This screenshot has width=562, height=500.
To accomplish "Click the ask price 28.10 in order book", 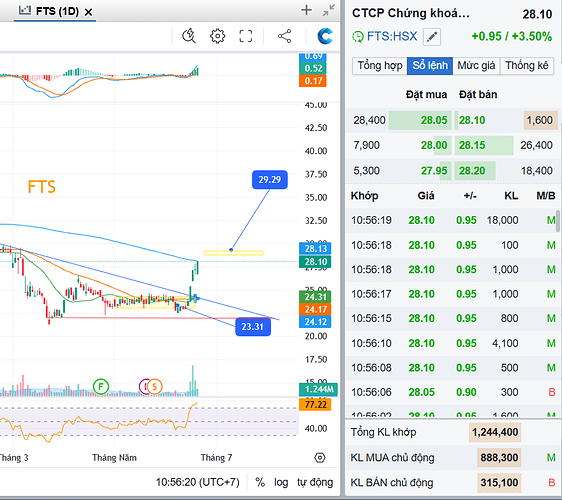I will tap(472, 120).
